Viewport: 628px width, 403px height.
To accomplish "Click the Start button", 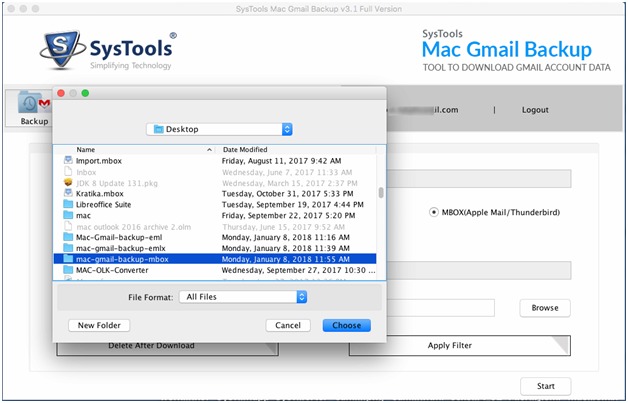I will 545,386.
